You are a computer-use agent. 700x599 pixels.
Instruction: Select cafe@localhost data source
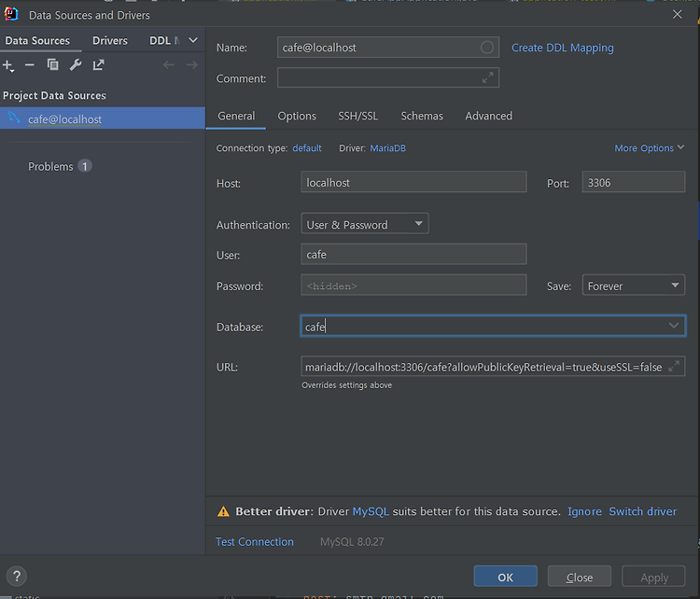coord(103,118)
